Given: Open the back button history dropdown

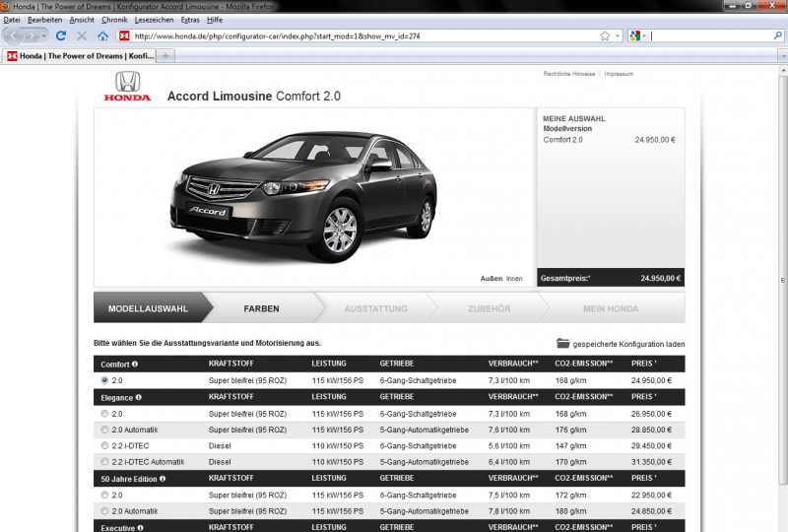Looking at the screenshot, I should [43, 36].
